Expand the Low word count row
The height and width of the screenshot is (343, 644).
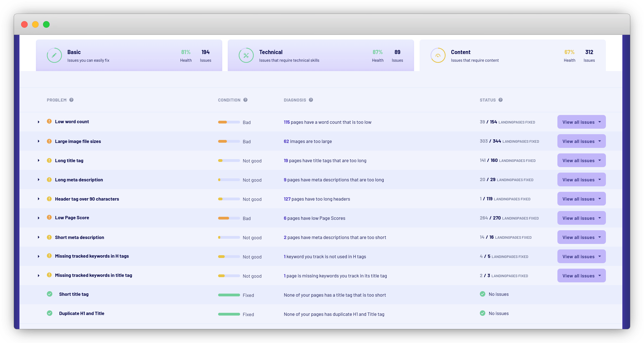coord(39,122)
